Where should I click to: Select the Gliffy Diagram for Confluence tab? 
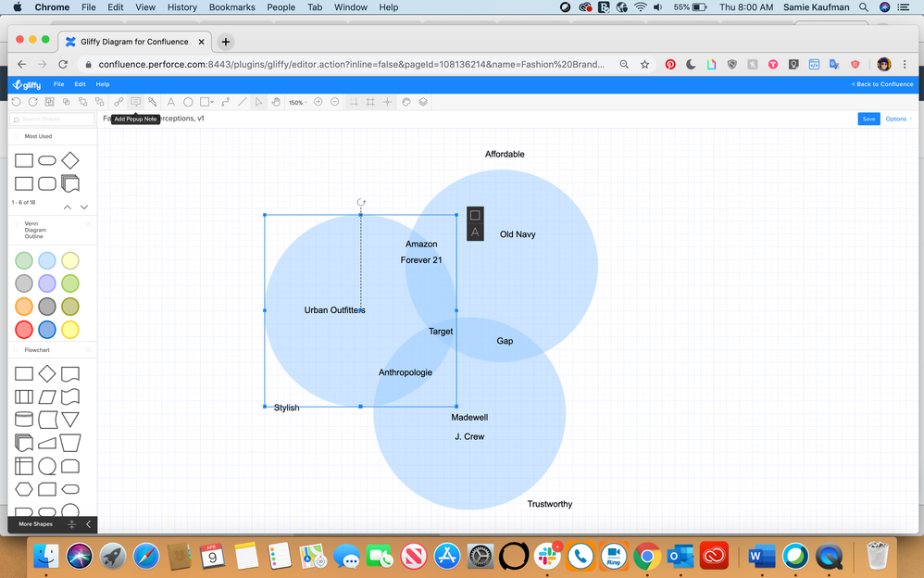tap(134, 42)
